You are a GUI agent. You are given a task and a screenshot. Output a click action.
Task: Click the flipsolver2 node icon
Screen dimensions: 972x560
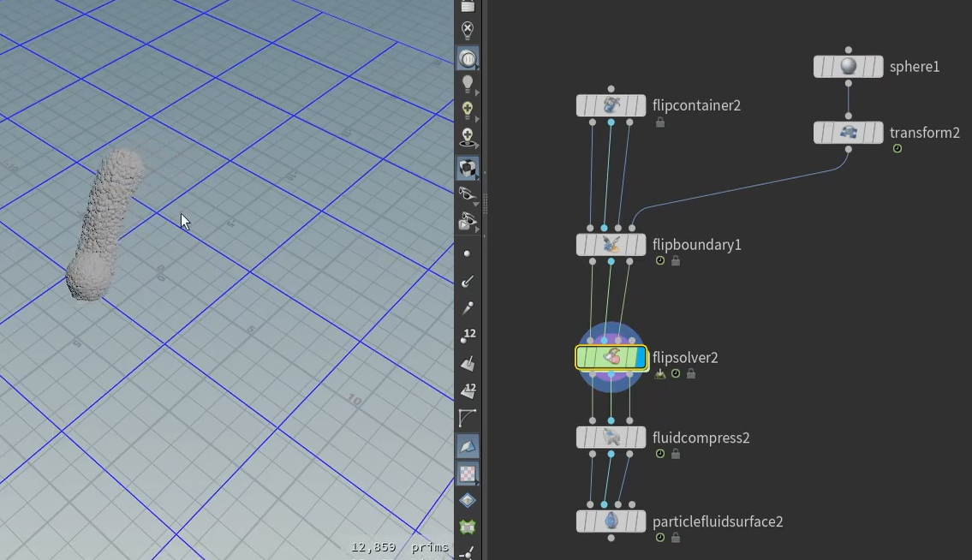pyautogui.click(x=611, y=358)
